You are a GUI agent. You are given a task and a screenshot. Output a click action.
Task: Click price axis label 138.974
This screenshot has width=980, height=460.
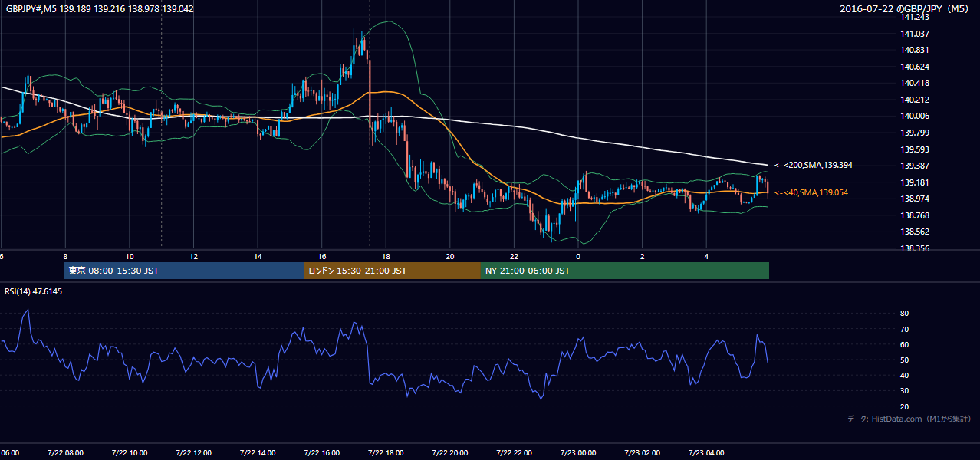(915, 199)
